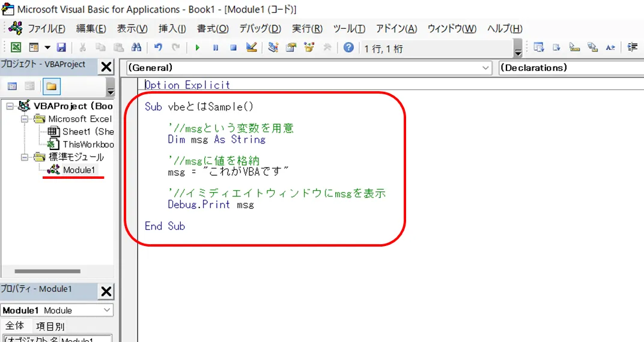The height and width of the screenshot is (342, 644).
Task: Open Project Explorer from the toolbar icon
Action: [273, 47]
